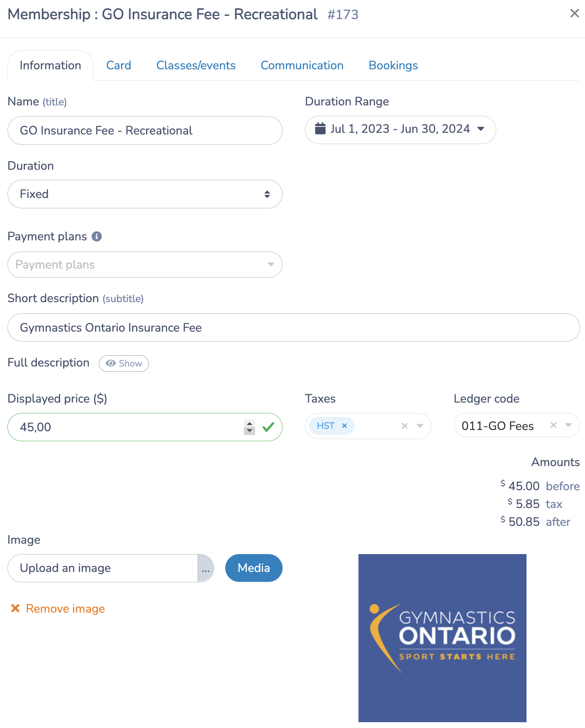Screen dimensions: 585x728
Task: Open the Duration Fixed dropdown
Action: point(145,194)
